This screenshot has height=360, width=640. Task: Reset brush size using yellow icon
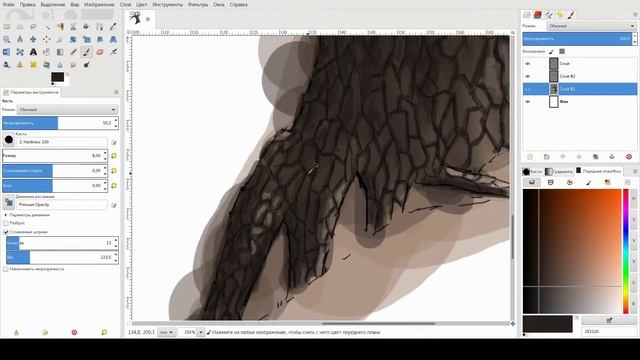pos(114,156)
